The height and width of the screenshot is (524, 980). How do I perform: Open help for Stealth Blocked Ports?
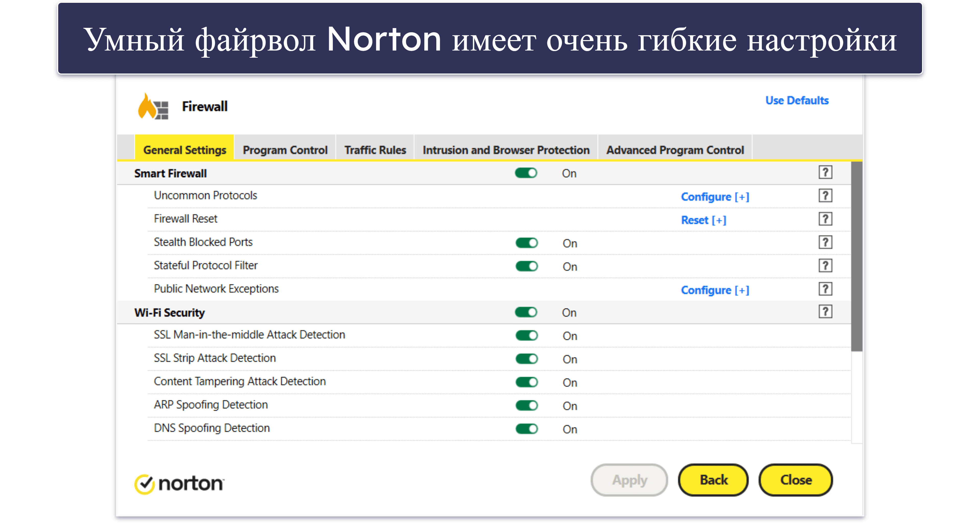pyautogui.click(x=825, y=242)
